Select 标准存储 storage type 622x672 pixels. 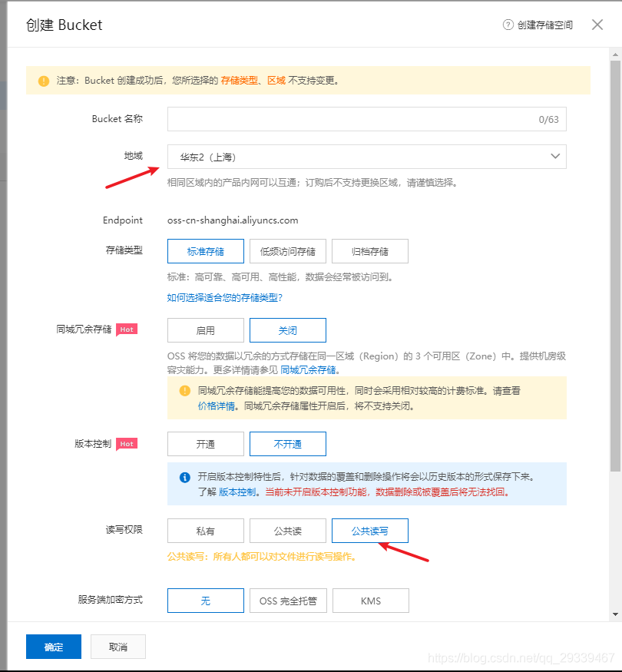coord(206,251)
